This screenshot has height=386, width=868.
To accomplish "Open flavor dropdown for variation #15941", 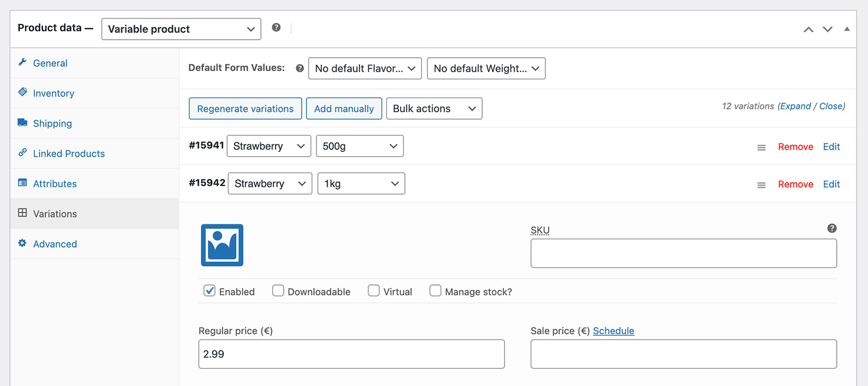I will coord(269,146).
